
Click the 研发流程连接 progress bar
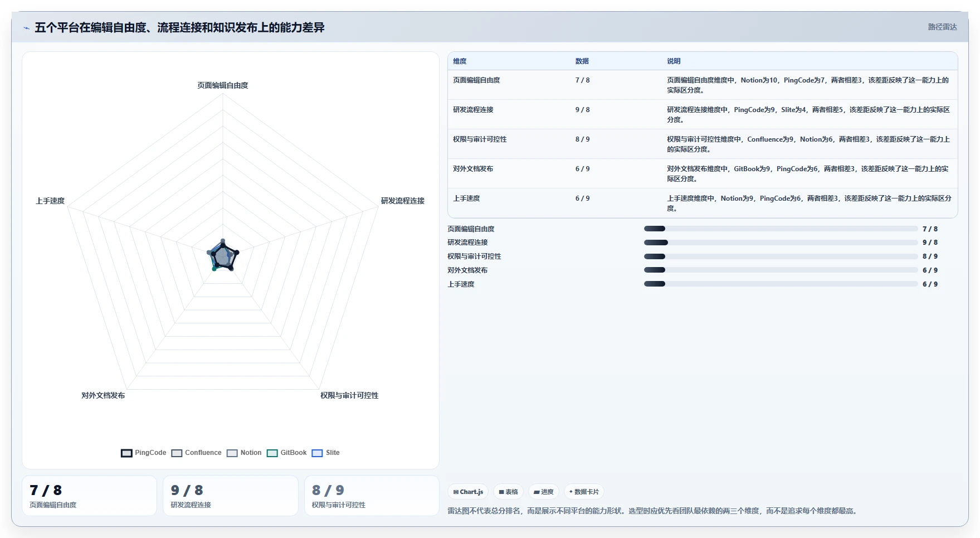click(781, 243)
